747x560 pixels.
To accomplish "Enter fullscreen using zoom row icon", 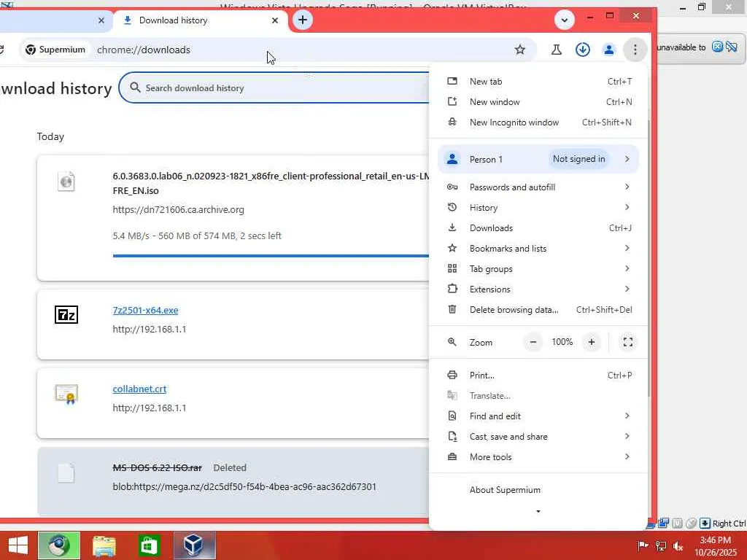I will point(628,342).
